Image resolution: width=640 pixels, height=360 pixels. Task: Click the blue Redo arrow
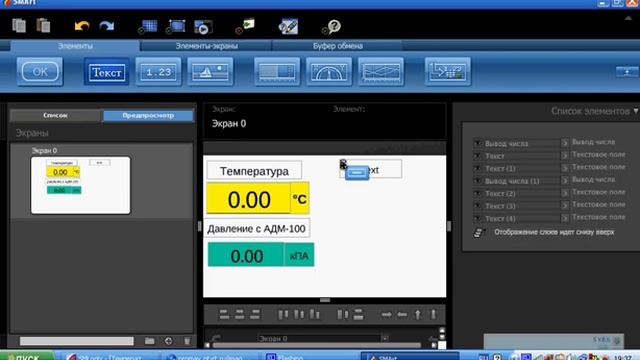[107, 26]
